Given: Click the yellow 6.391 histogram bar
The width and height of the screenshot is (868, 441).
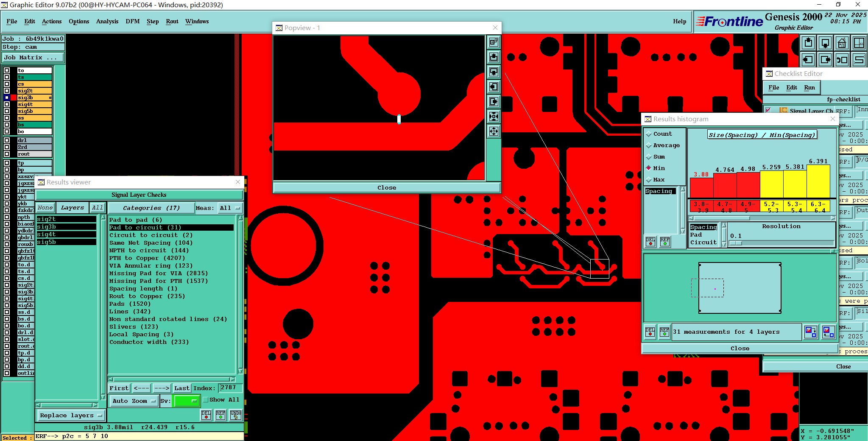Looking at the screenshot, I should [x=818, y=181].
